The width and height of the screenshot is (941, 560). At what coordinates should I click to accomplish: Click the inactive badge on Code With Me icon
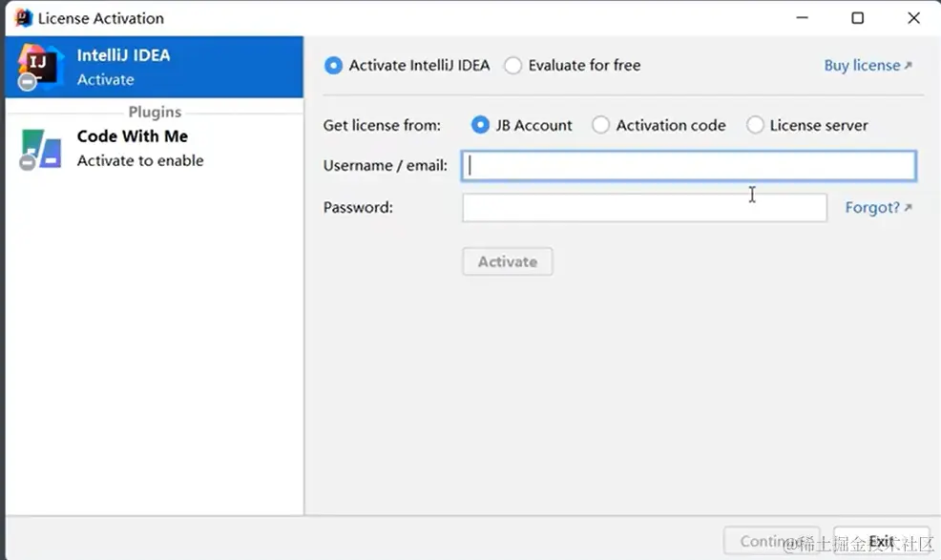[27, 162]
